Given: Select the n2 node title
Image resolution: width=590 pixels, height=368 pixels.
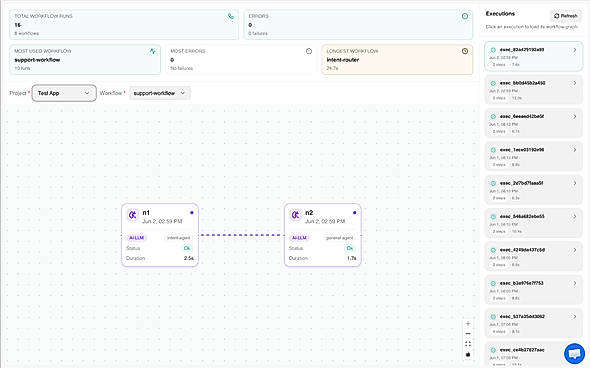Looking at the screenshot, I should click(x=309, y=213).
